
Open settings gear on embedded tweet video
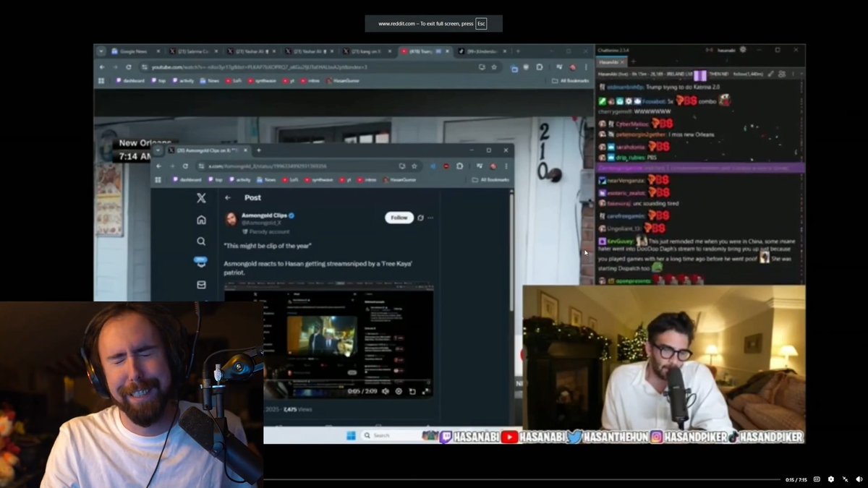[x=399, y=391]
